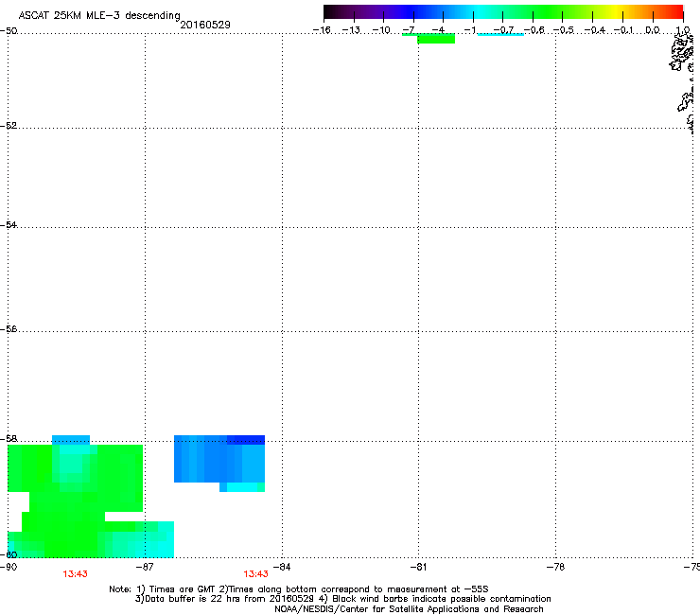Pick the purple section of the colorbar
The width and height of the screenshot is (700, 615).
[x=375, y=12]
